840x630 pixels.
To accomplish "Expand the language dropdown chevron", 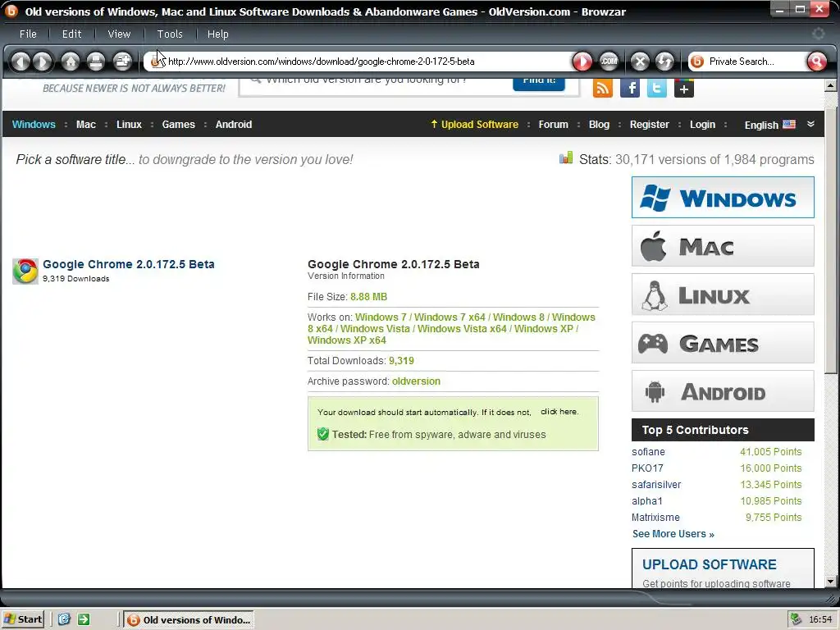I will click(810, 125).
